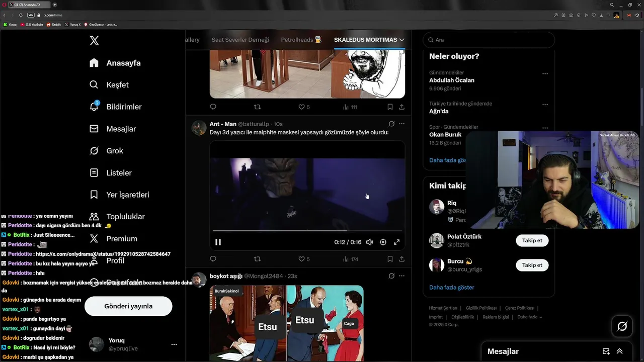Screen dimensions: 644x362
Task: Open Keşfet explore page
Action: click(x=109, y=85)
